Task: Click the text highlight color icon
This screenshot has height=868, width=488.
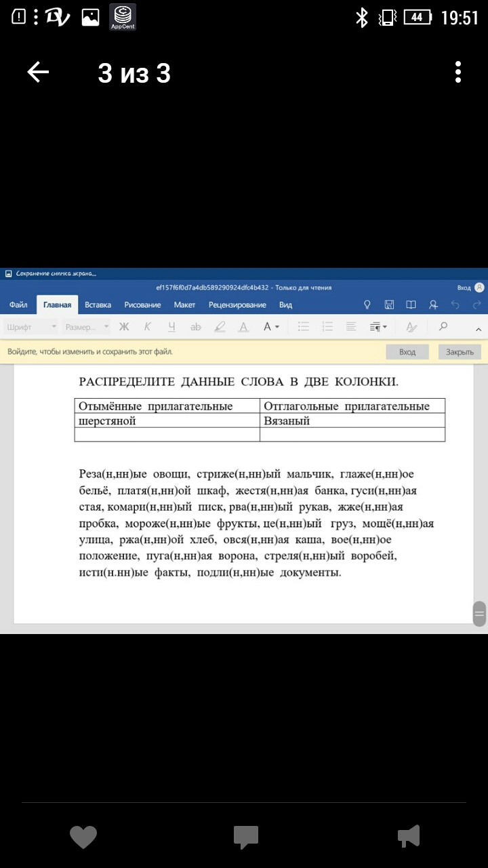Action: coord(220,327)
